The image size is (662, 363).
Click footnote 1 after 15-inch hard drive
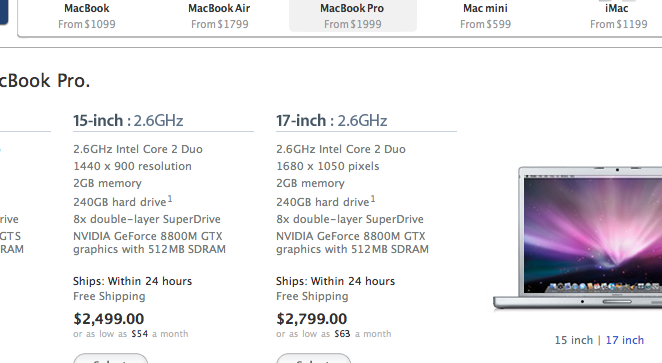click(170, 198)
